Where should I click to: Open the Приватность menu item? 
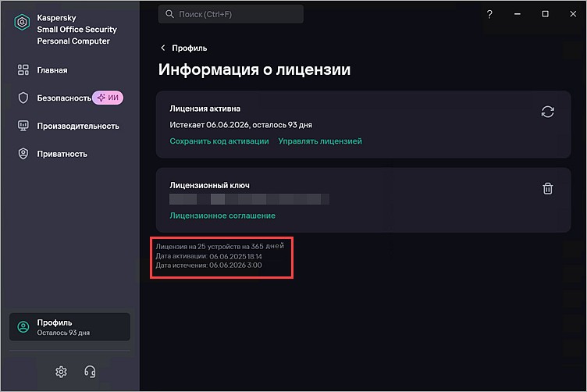coord(62,154)
